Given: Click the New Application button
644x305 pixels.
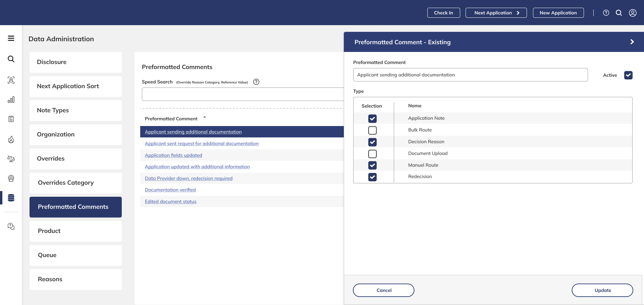Looking at the screenshot, I should (x=558, y=13).
